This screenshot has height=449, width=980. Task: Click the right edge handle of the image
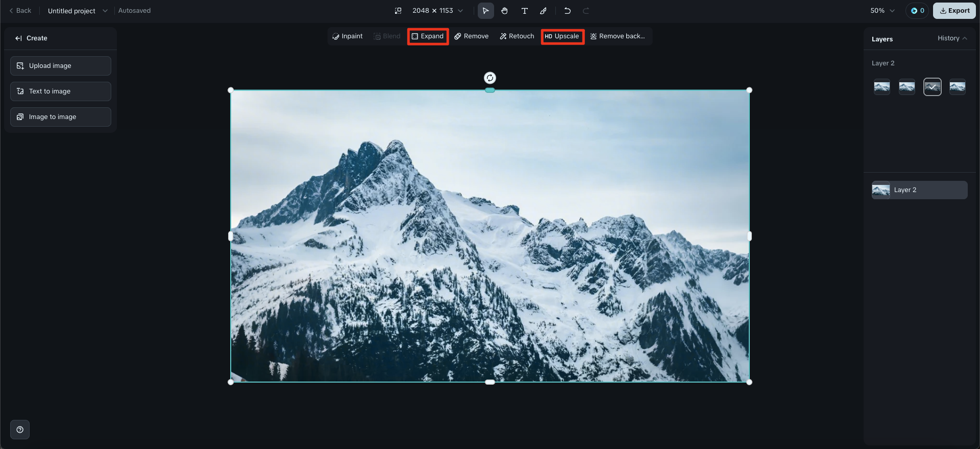click(x=749, y=236)
